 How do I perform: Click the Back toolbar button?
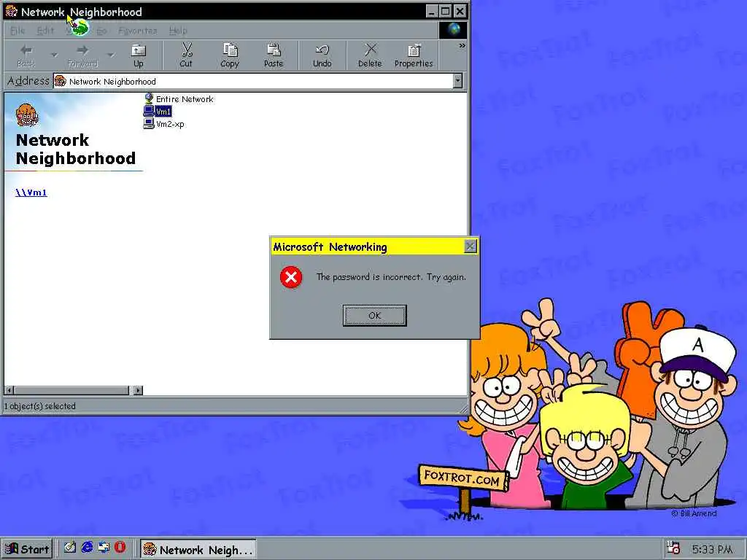[x=26, y=55]
